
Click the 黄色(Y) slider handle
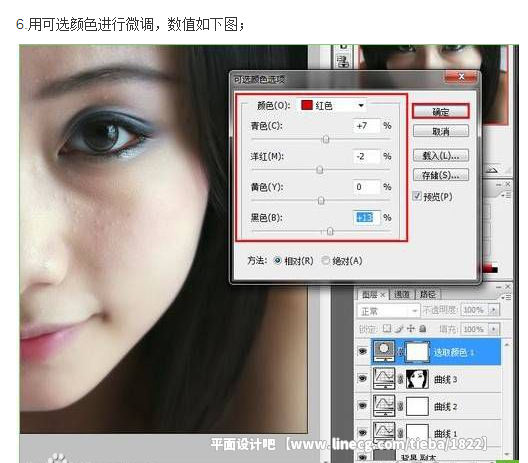(321, 200)
